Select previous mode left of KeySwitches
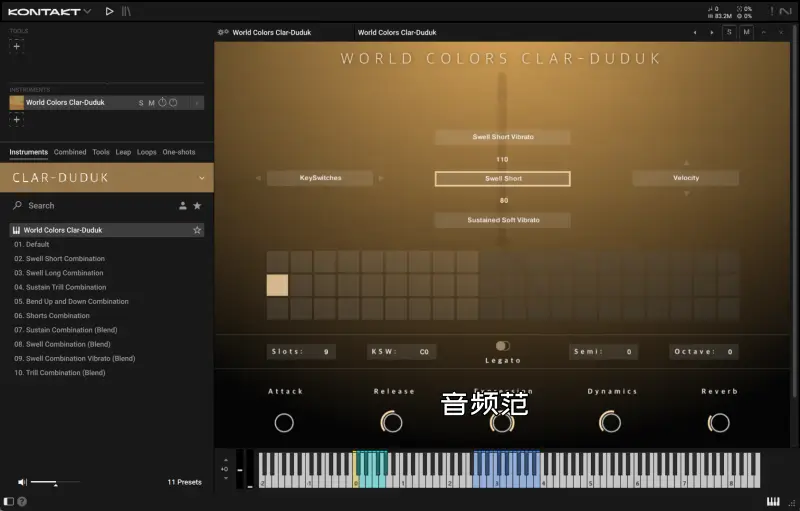The image size is (800, 511). tap(258, 178)
